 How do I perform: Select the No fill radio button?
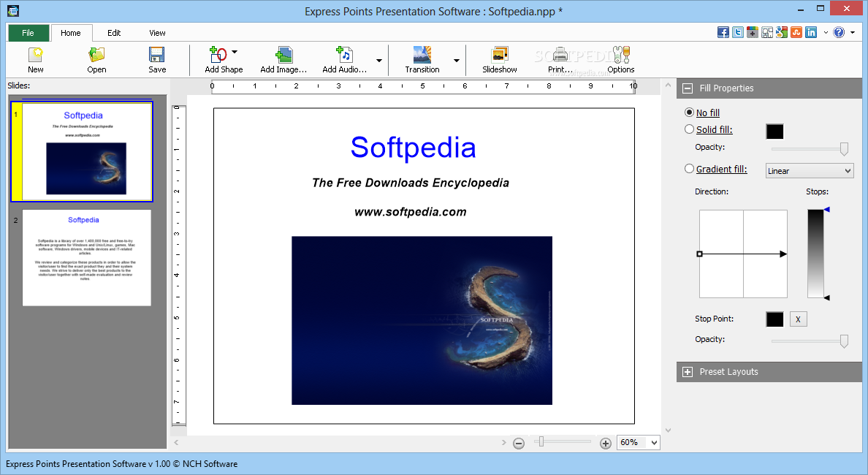click(689, 113)
